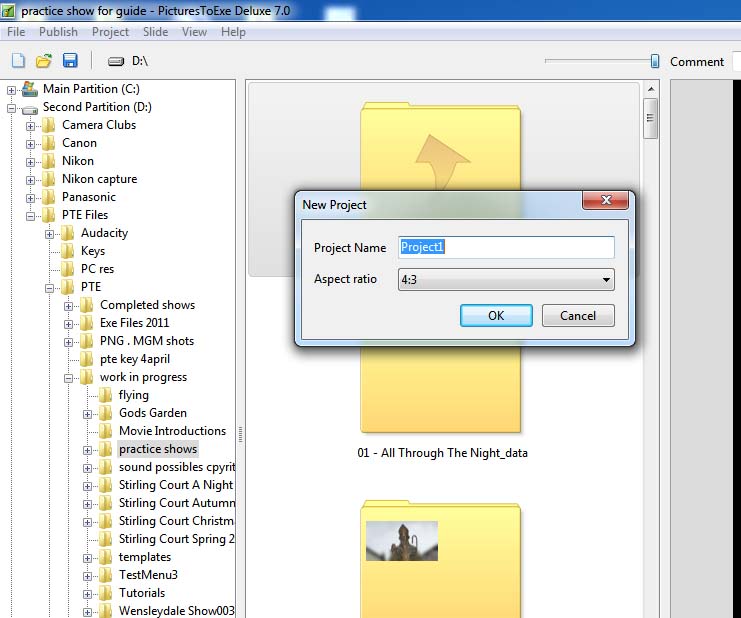
Task: Open the Help menu
Action: 233,32
